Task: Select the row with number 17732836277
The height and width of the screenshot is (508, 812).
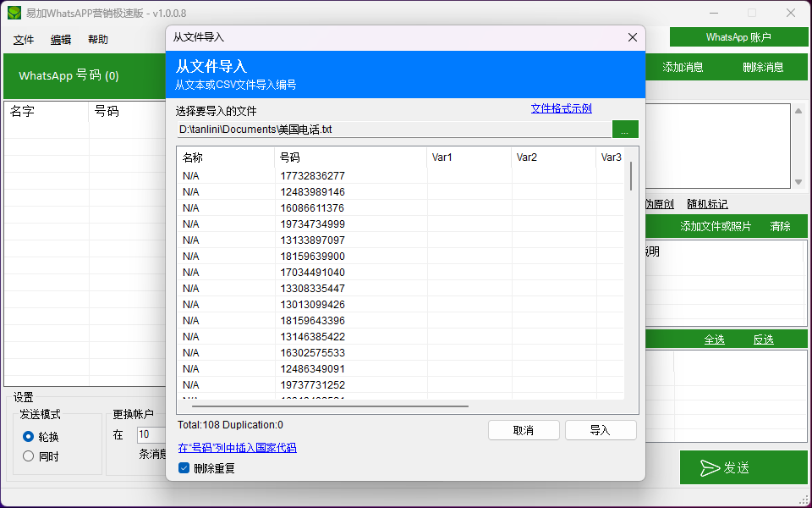Action: click(x=401, y=176)
